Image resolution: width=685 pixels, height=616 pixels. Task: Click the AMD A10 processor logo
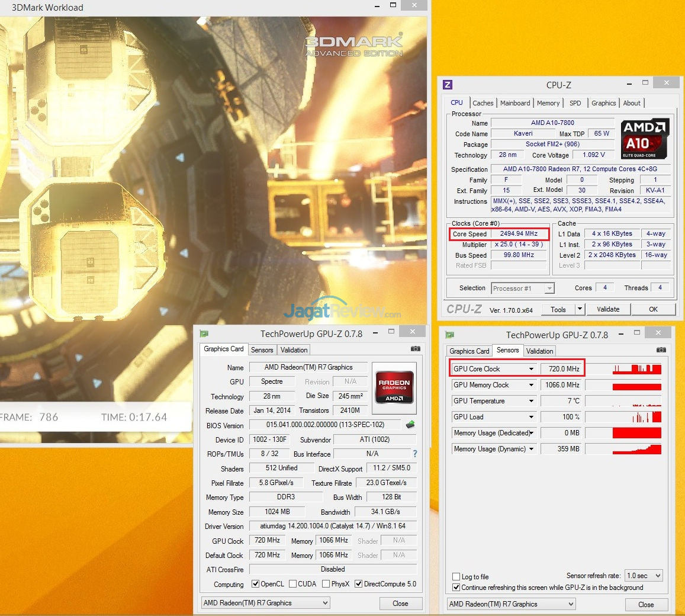point(645,139)
